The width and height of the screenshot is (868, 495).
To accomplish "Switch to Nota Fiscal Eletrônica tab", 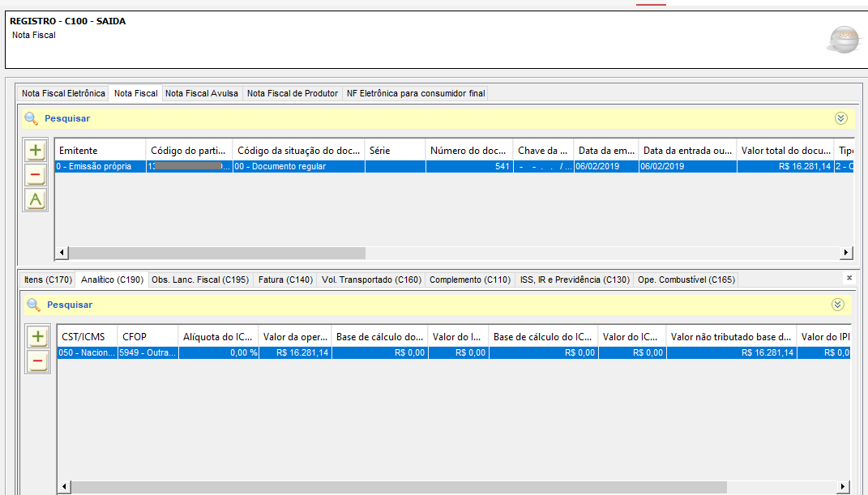I will [63, 93].
